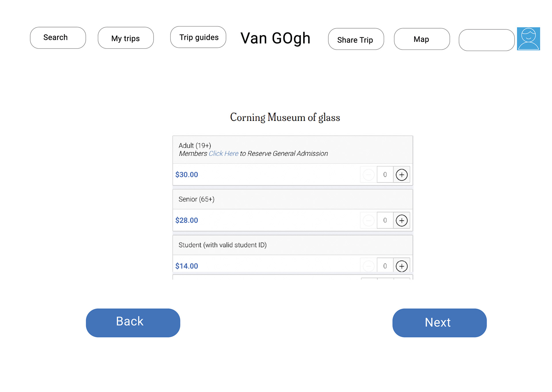The width and height of the screenshot is (552, 392).
Task: Decrease Adult ticket quantity with minus icon
Action: click(x=369, y=175)
